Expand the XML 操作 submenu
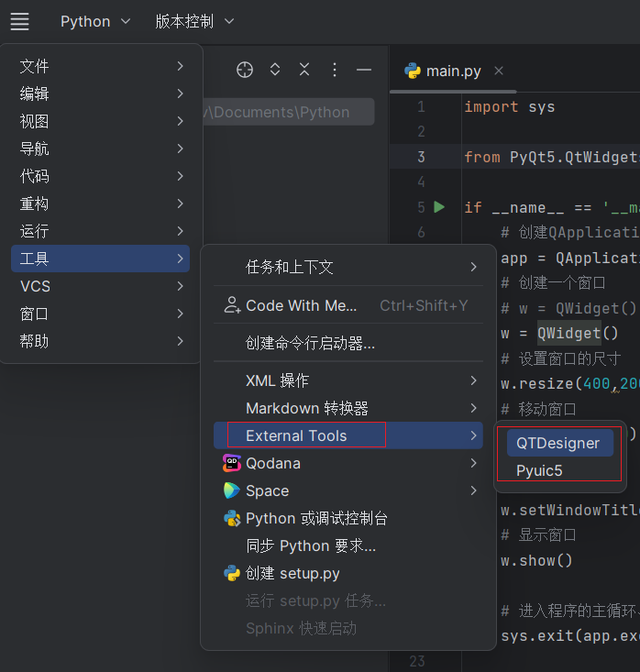Viewport: 640px width, 672px height. tap(348, 380)
